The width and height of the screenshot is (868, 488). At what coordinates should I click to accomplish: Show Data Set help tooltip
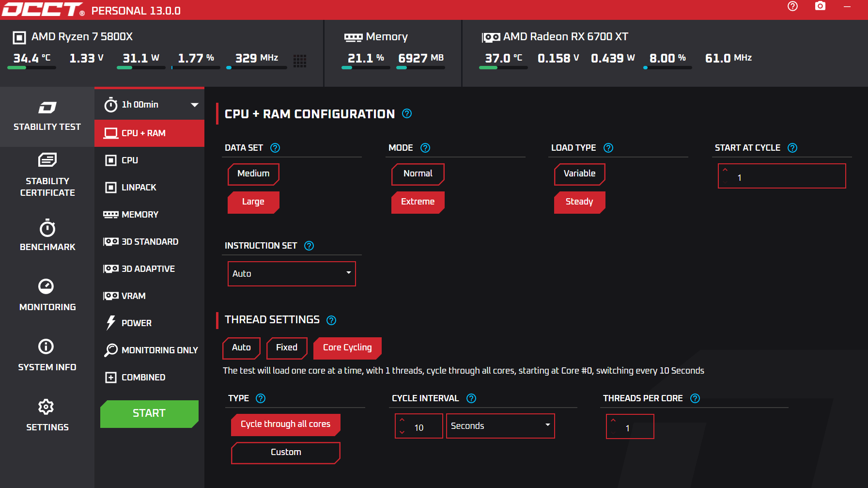coord(275,148)
